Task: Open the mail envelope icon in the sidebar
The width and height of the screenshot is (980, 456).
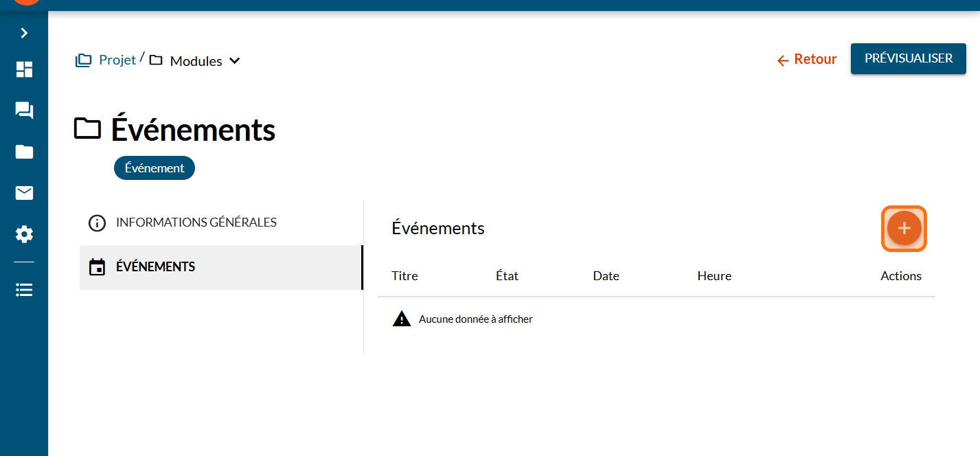Action: pyautogui.click(x=24, y=193)
